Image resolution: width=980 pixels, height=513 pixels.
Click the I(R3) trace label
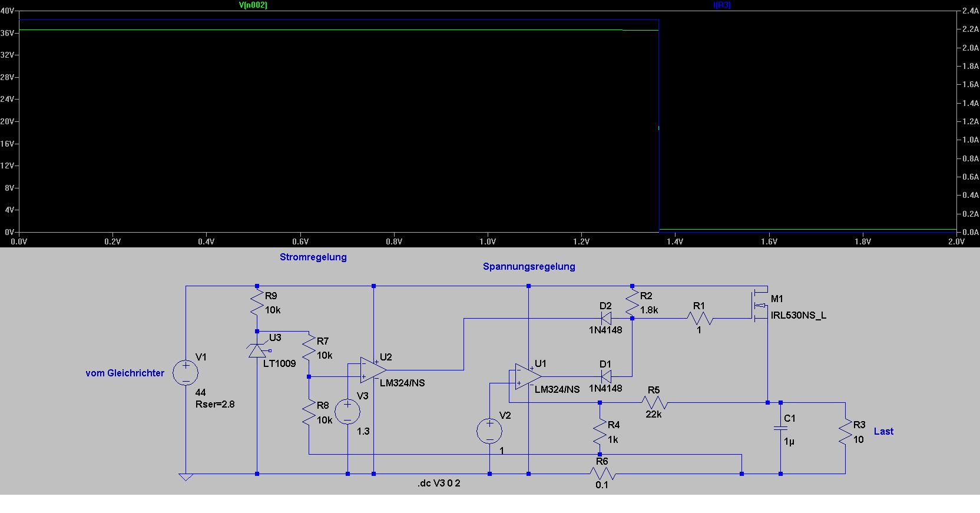[722, 5]
